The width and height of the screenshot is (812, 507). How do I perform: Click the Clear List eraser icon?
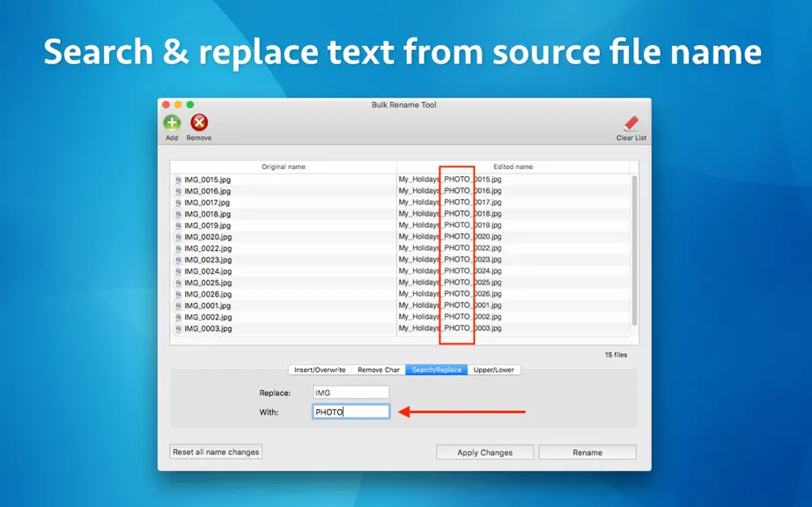click(x=631, y=123)
